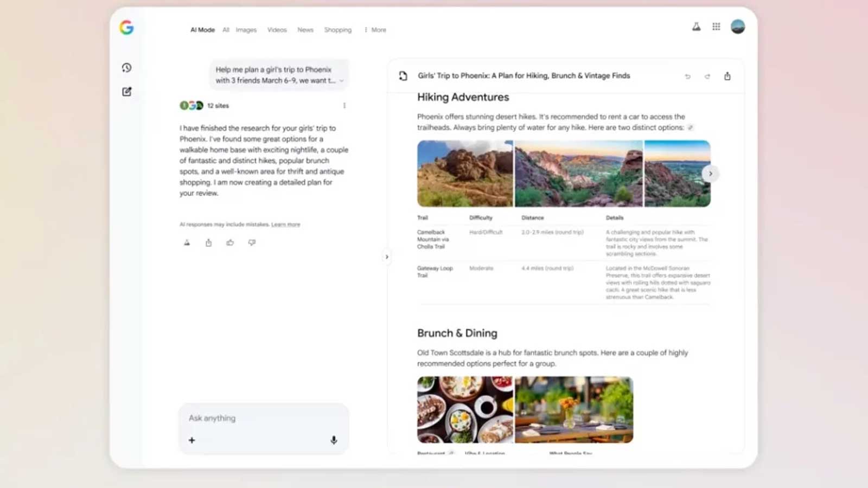
Task: Open search history clock icon in sidebar
Action: pos(126,68)
